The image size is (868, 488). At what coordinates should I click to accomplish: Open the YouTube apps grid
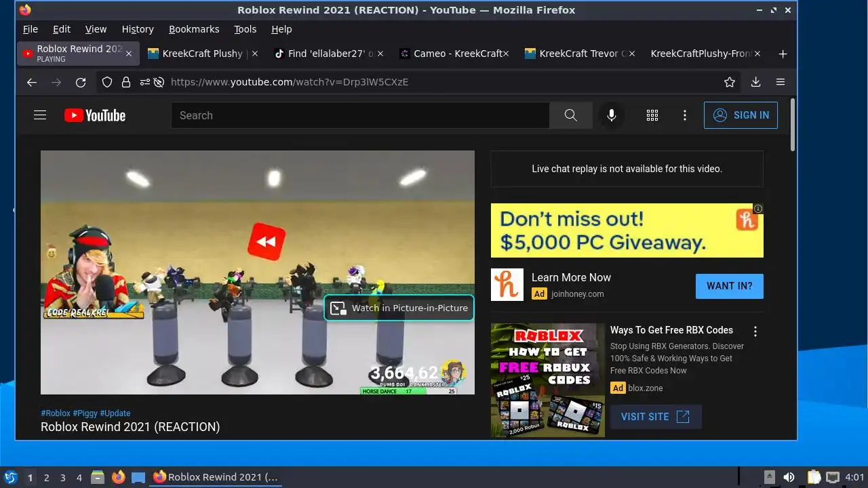652,115
